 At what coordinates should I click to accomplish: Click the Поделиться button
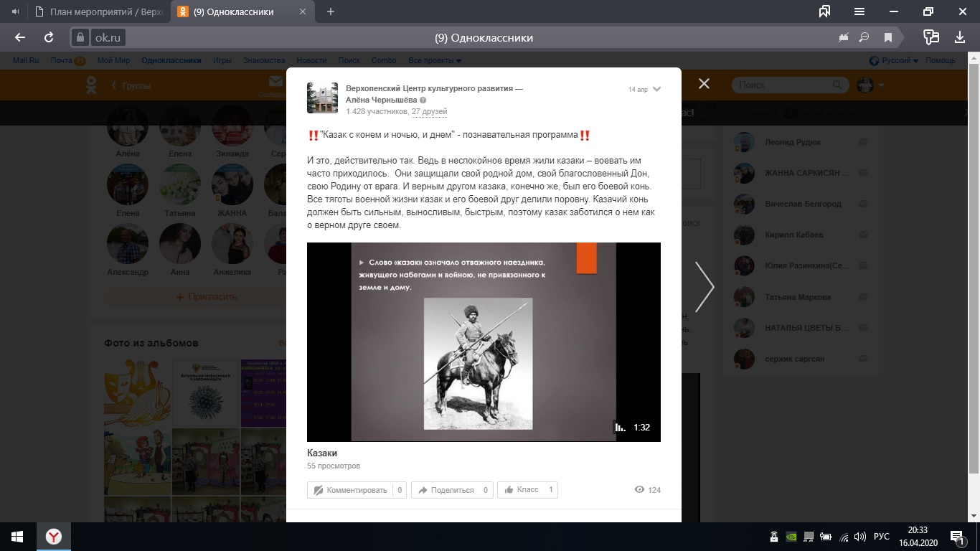click(452, 490)
